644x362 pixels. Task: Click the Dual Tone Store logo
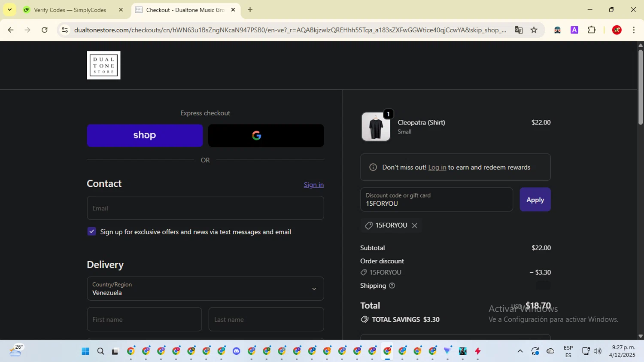(103, 65)
